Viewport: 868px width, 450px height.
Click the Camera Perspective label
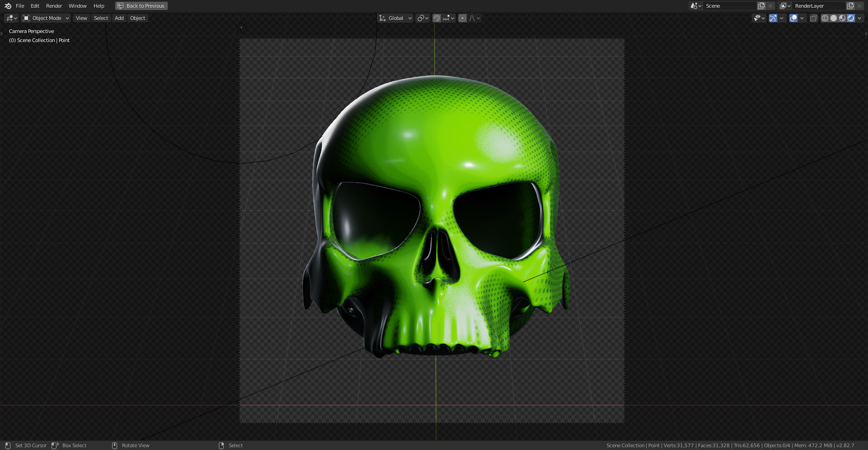click(x=31, y=31)
